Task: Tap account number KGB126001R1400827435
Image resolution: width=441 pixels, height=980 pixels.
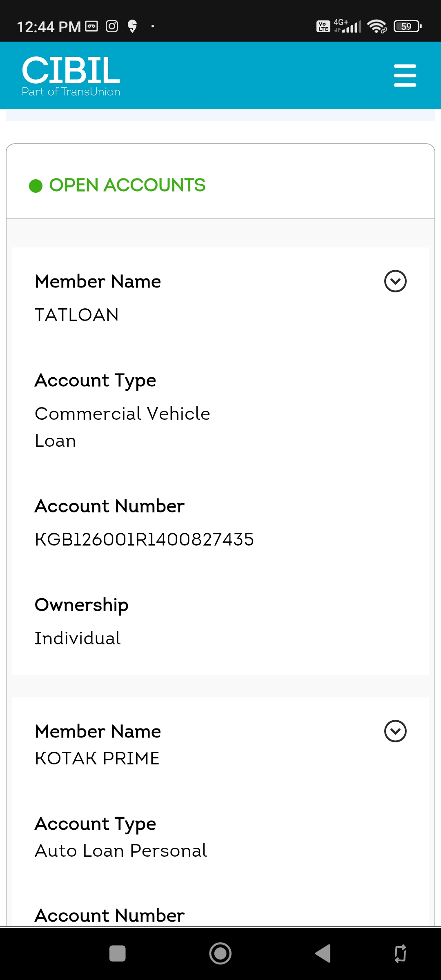Action: 144,539
